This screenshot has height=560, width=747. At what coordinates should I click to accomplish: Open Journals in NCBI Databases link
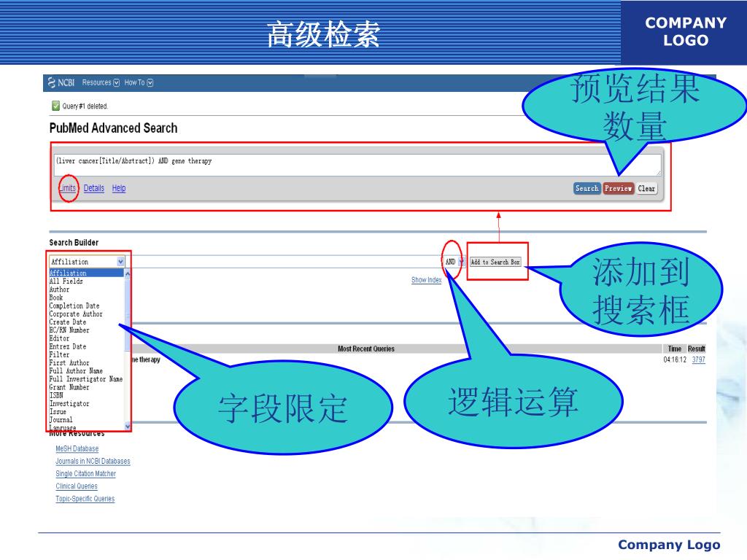coord(93,461)
